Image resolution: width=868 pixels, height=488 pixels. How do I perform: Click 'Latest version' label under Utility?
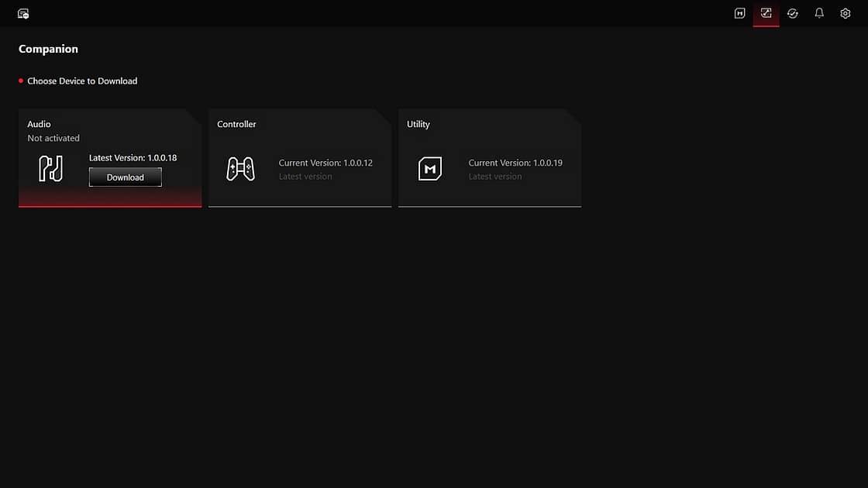(495, 177)
